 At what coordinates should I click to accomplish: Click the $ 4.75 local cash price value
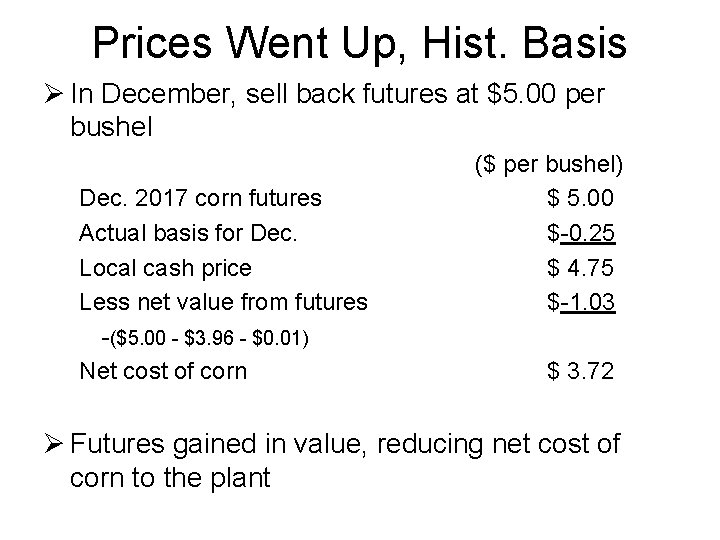[x=580, y=268]
